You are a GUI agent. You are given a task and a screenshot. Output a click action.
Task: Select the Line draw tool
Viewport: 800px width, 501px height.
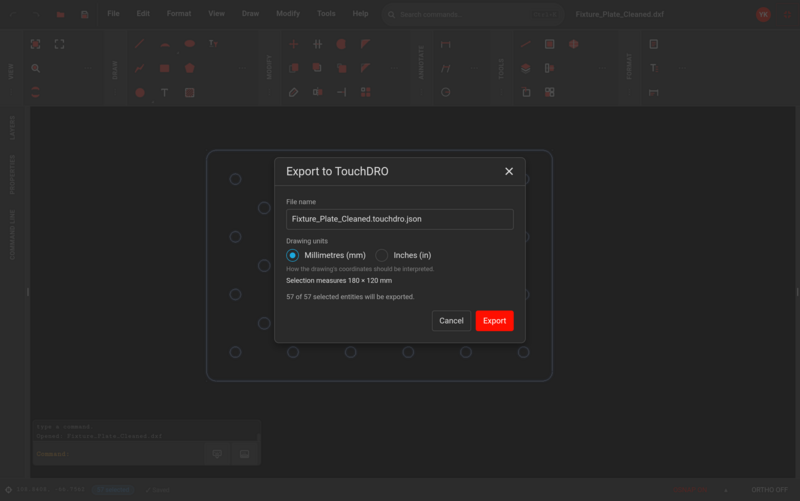click(140, 44)
